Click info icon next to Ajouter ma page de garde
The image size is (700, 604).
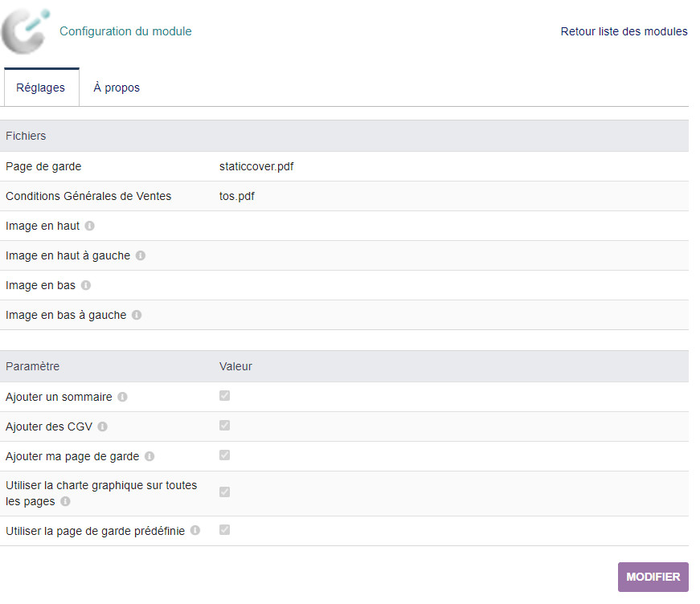coord(149,456)
